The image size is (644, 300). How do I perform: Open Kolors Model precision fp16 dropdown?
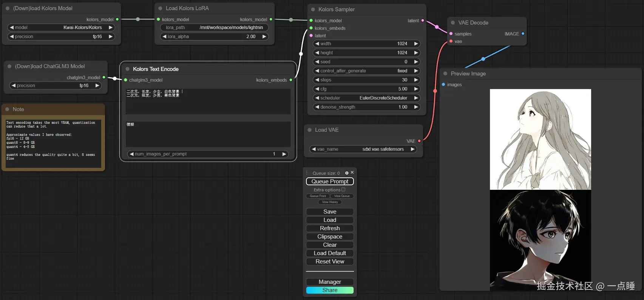point(61,37)
